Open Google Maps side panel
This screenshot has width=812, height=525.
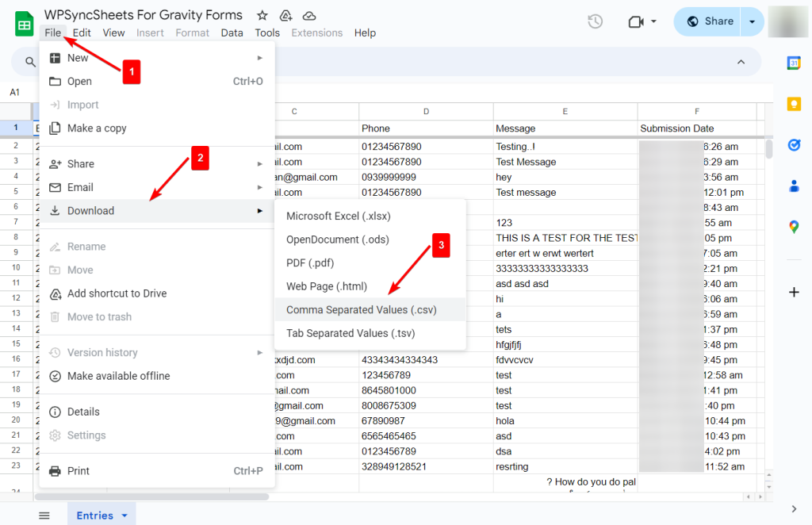click(x=793, y=227)
